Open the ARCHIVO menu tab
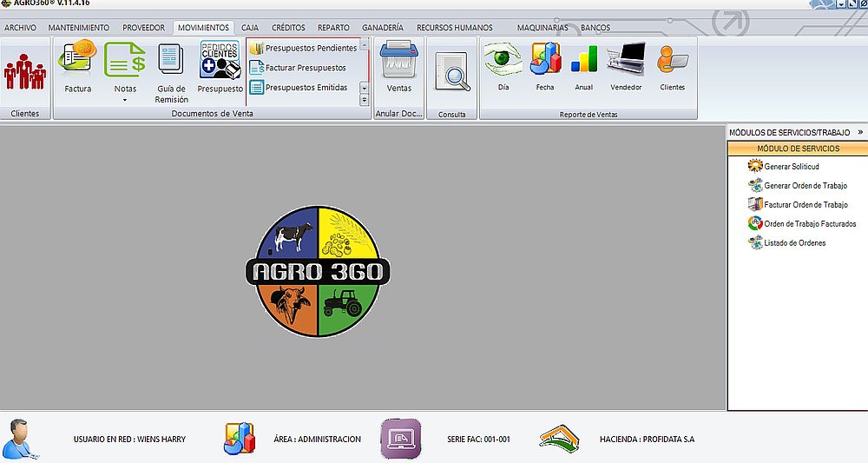Viewport: 868px width, 463px height. [x=20, y=27]
